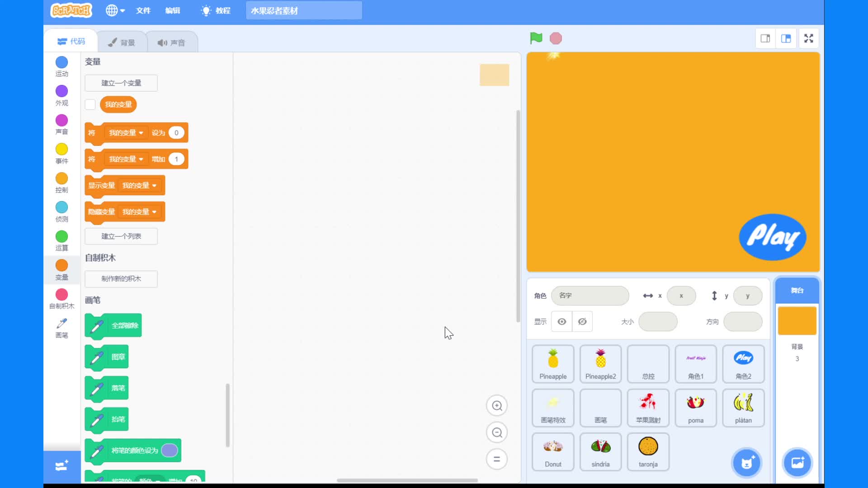Open the 编辑 menu
The width and height of the screenshot is (868, 488).
172,10
